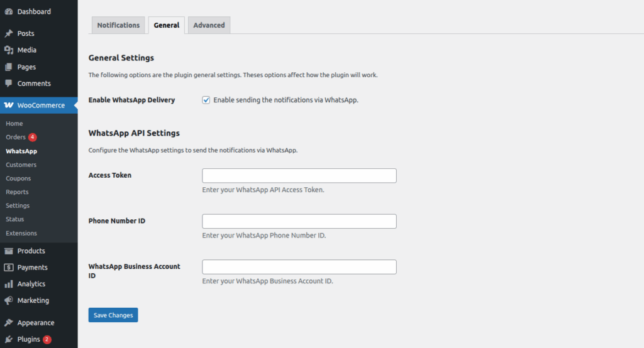Disable the Enable WhatsApp Delivery checkbox
This screenshot has height=348, width=644.
pos(206,100)
